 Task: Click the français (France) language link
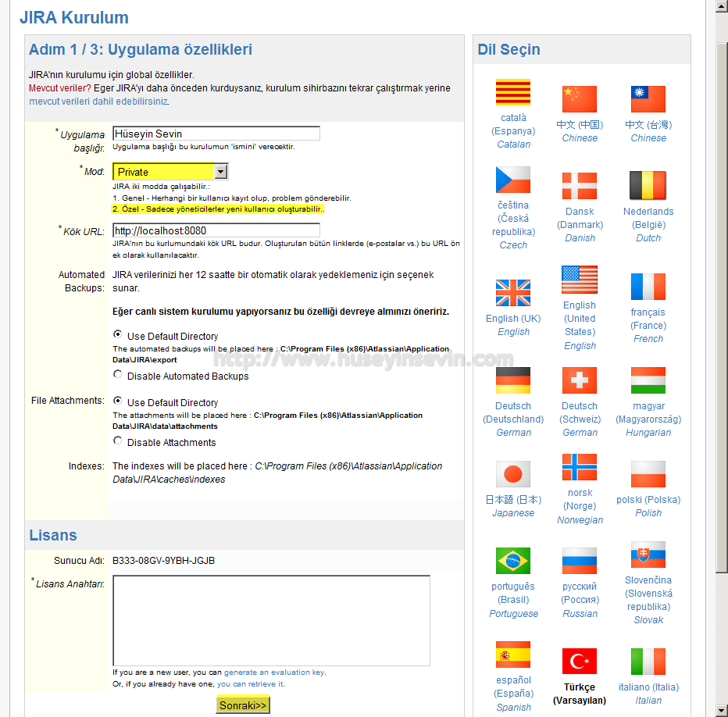tap(648, 319)
